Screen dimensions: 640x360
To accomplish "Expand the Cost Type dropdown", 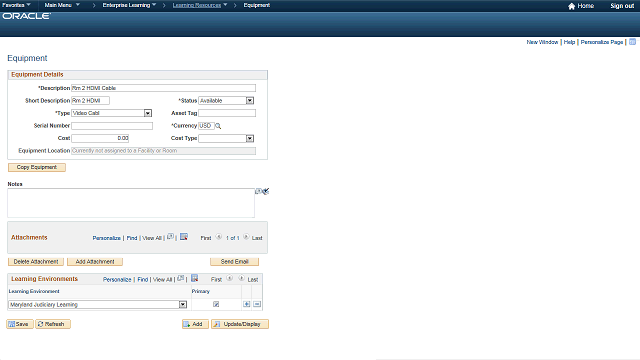I will coord(249,138).
